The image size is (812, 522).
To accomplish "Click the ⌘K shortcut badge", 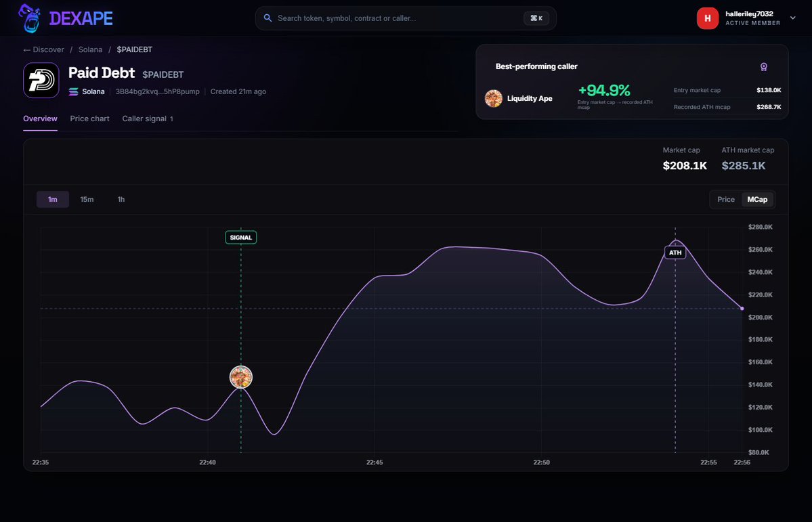I will click(536, 18).
